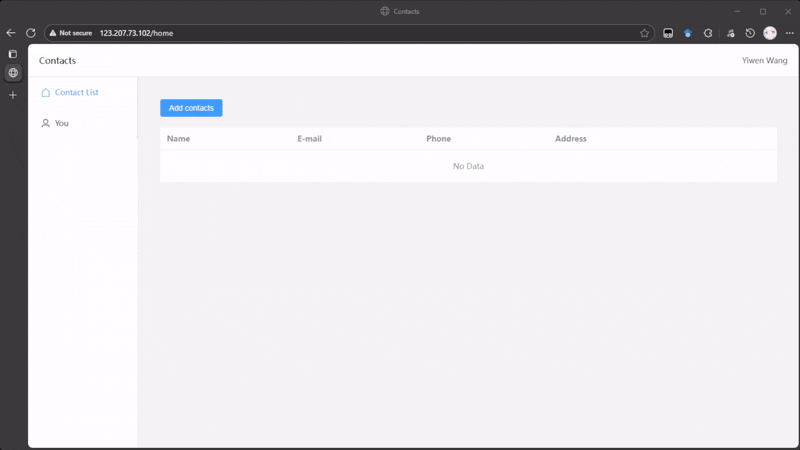Open favorites icon next to extensions
This screenshot has width=800, height=450.
[731, 33]
